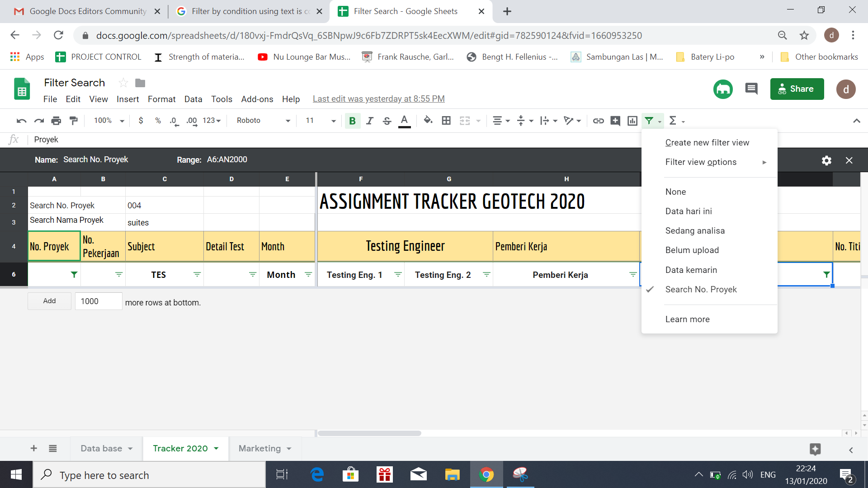This screenshot has height=488, width=868.
Task: Select the Fill color paint bucket icon
Action: point(428,121)
